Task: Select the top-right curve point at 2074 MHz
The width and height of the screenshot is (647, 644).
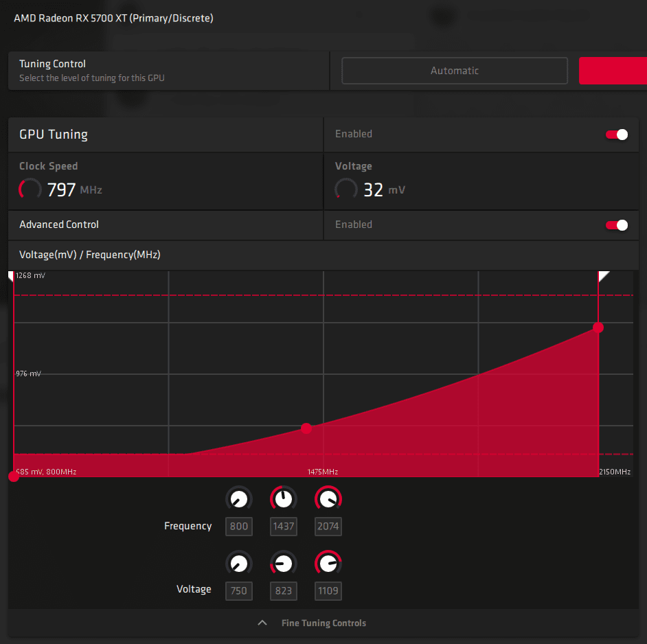Action: [598, 327]
